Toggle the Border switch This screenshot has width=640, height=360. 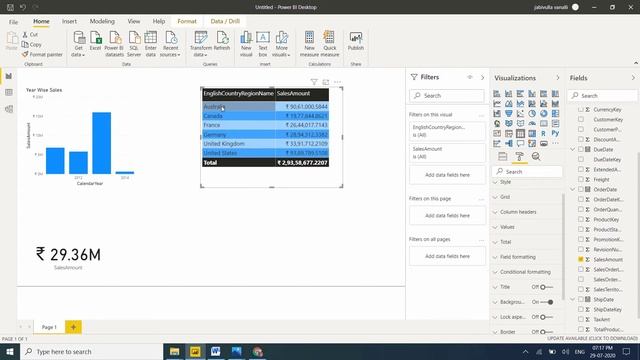click(x=546, y=332)
